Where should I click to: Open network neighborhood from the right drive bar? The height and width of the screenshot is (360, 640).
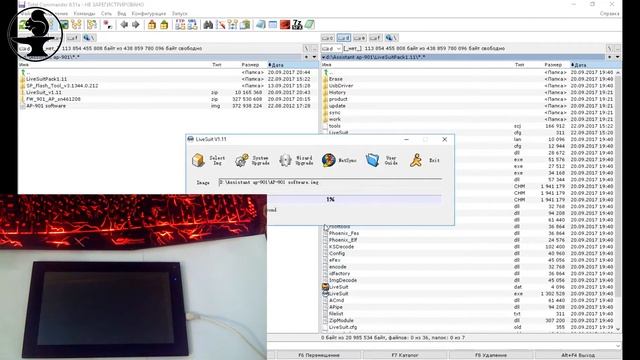pos(391,38)
